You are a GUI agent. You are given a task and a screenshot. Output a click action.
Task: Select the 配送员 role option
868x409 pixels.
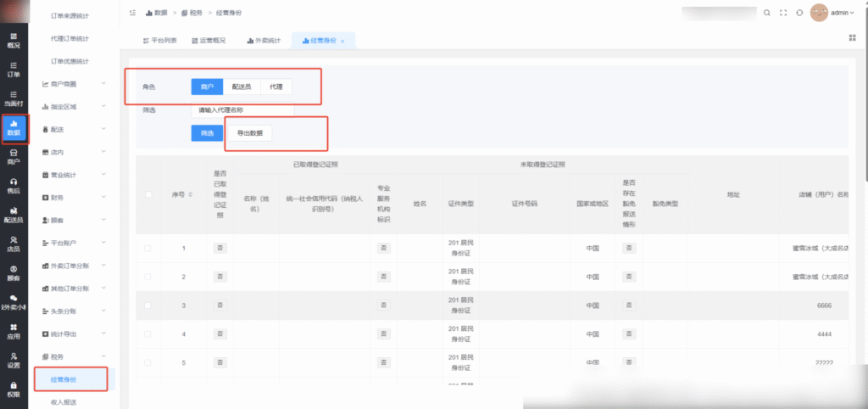point(242,87)
